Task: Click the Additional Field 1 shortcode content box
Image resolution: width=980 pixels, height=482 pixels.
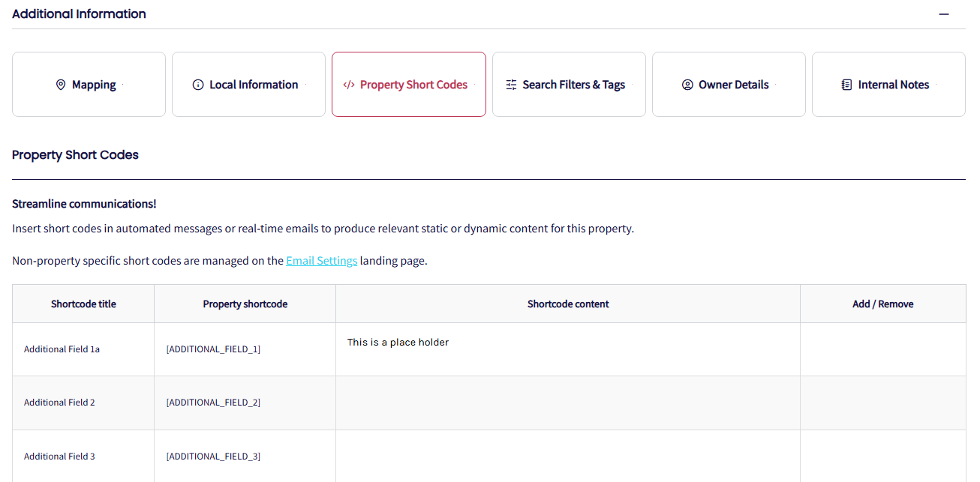Action: (567, 349)
